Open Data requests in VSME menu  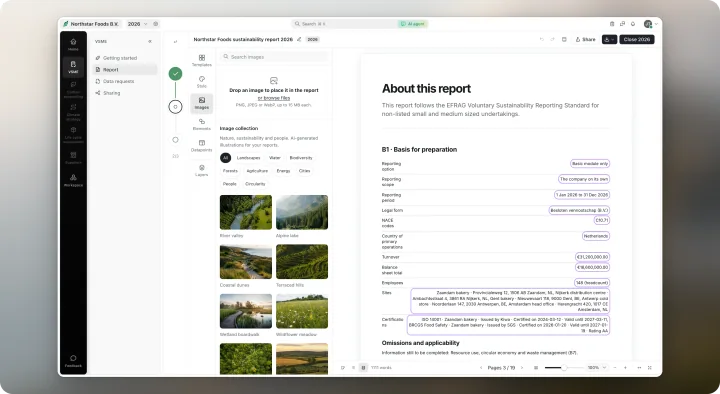point(124,81)
